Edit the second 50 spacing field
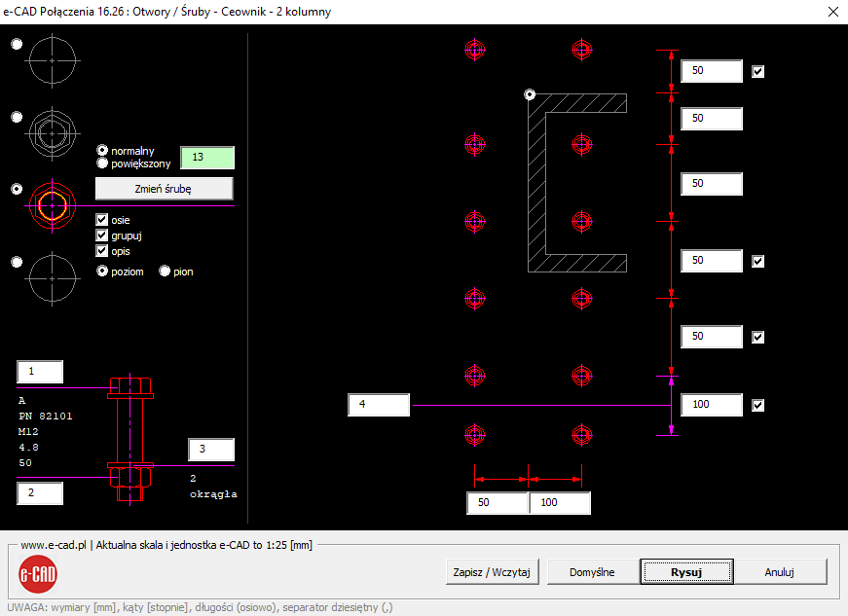 click(711, 119)
